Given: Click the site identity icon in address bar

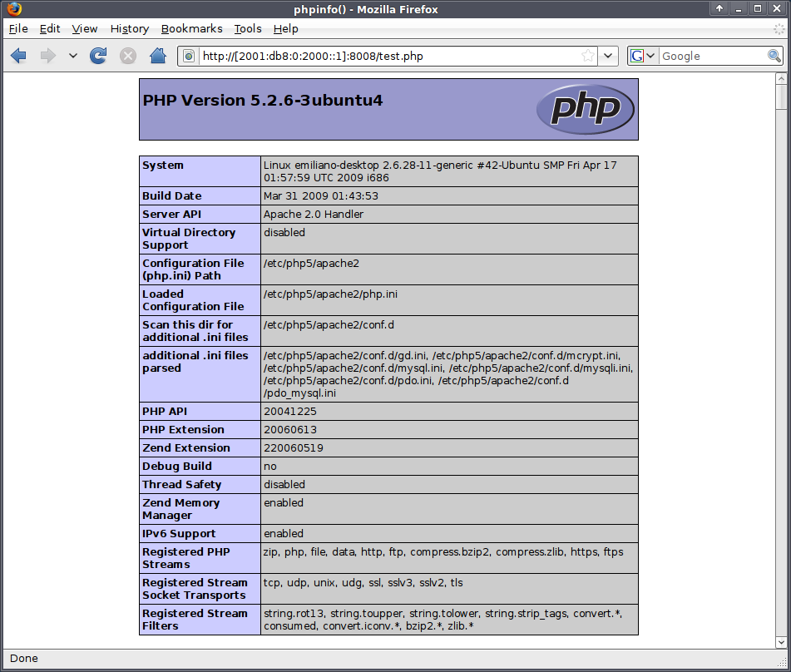Looking at the screenshot, I should coord(189,56).
